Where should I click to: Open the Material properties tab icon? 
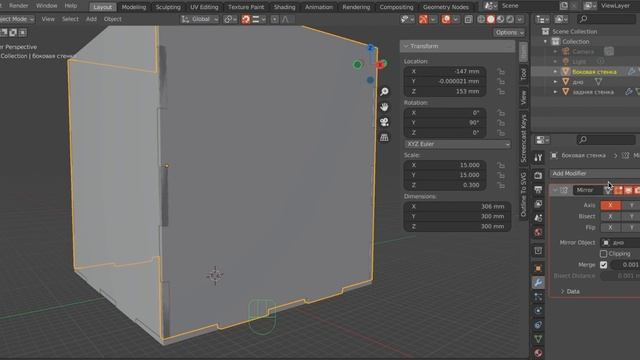pos(538,353)
